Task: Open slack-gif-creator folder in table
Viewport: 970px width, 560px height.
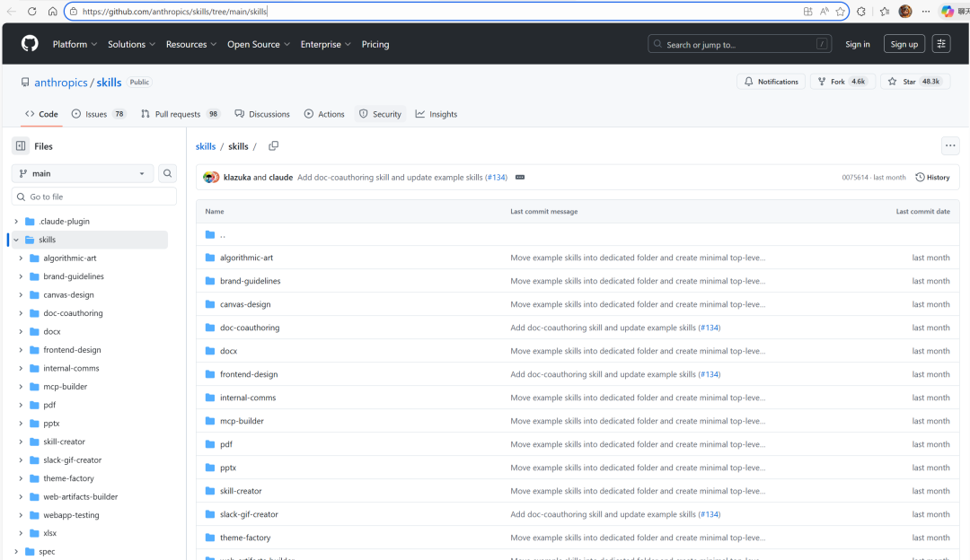Action: pos(249,514)
